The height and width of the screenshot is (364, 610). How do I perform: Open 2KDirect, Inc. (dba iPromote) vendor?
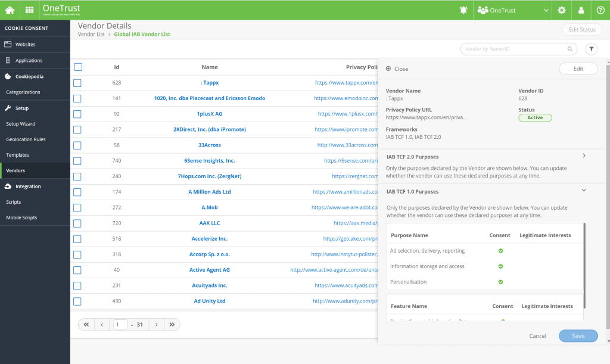point(210,129)
